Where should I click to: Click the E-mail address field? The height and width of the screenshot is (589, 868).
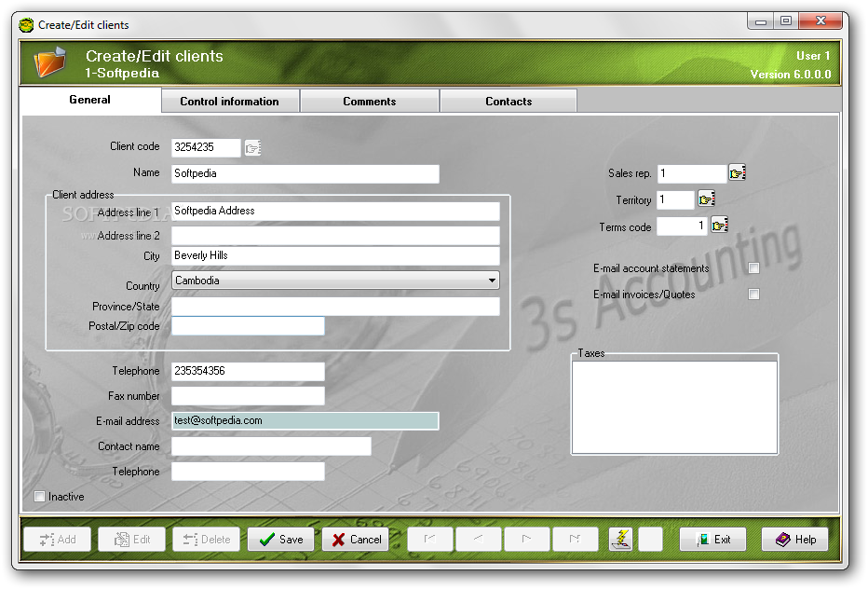tap(305, 420)
